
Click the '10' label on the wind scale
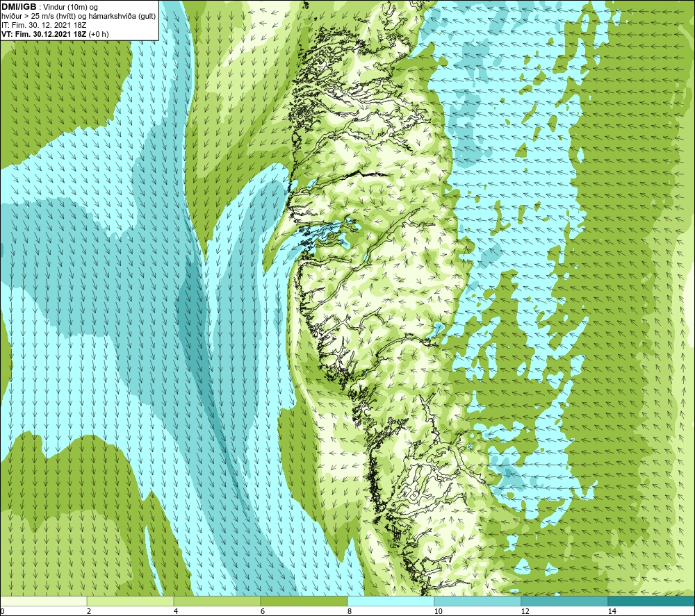click(439, 611)
